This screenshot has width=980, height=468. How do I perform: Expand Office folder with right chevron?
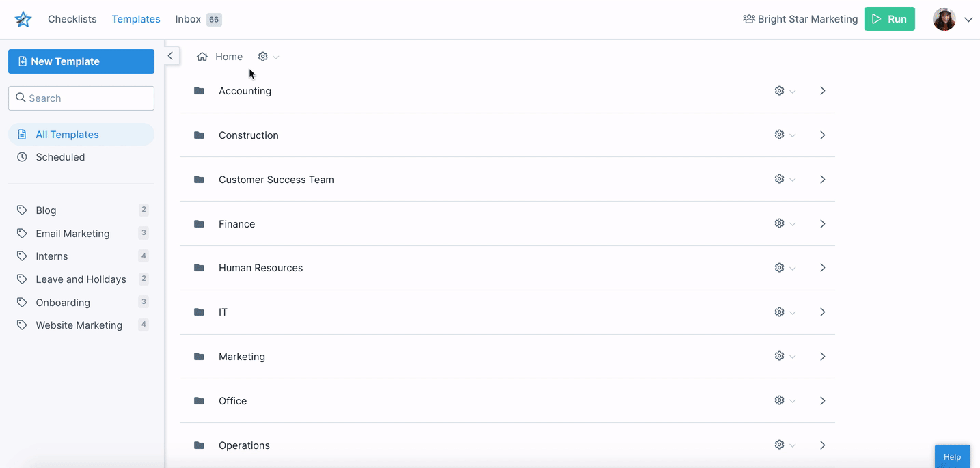pos(823,401)
